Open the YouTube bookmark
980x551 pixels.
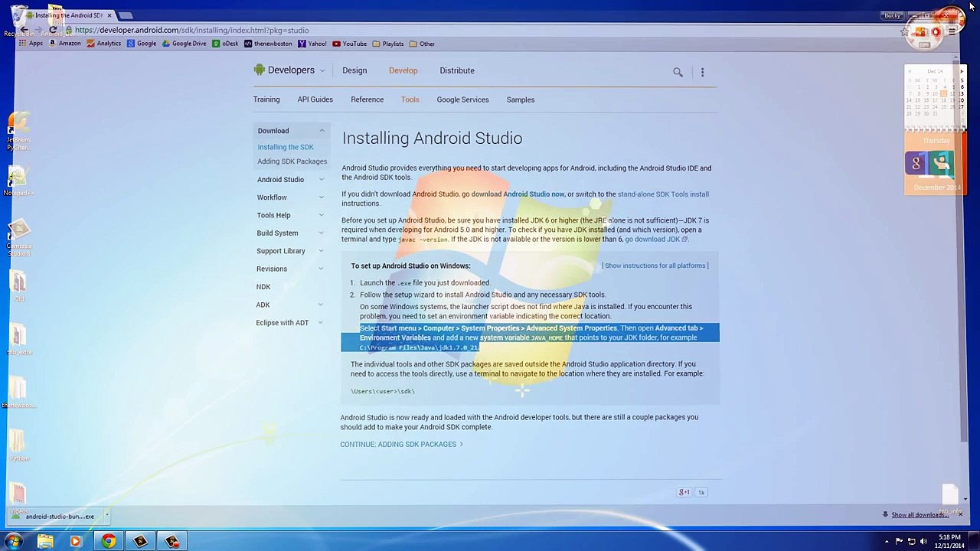click(350, 44)
